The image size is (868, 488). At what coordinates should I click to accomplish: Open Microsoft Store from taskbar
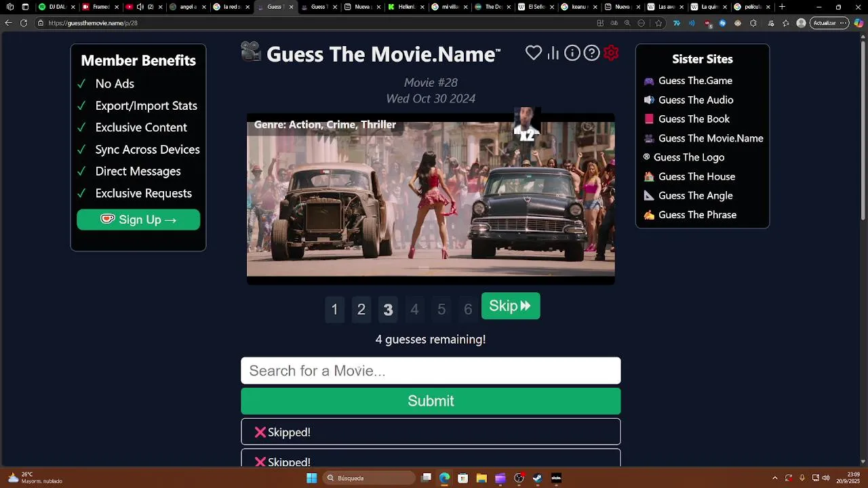click(x=462, y=478)
